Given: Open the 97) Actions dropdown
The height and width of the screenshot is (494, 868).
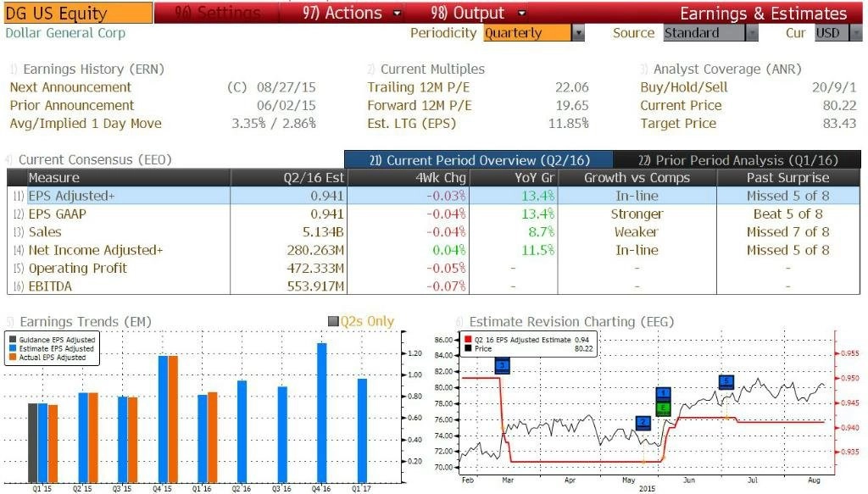Looking at the screenshot, I should [x=352, y=13].
